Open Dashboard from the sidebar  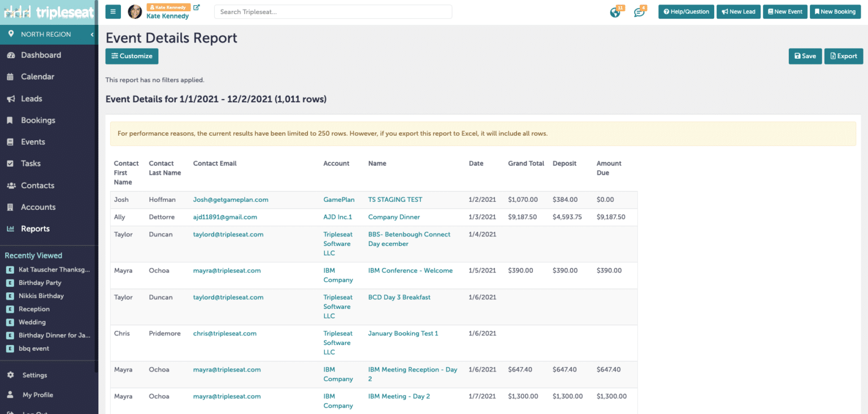[41, 55]
